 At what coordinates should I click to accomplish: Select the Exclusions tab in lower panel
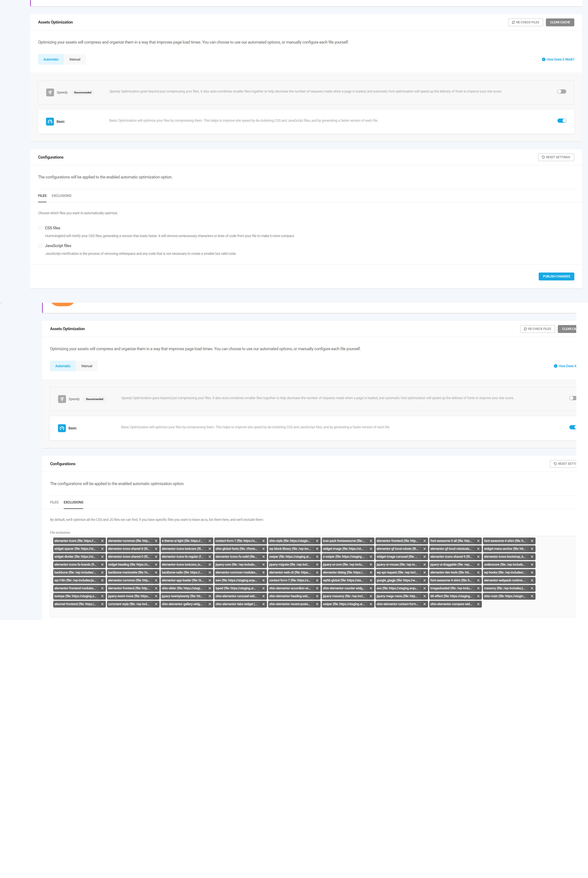(74, 502)
